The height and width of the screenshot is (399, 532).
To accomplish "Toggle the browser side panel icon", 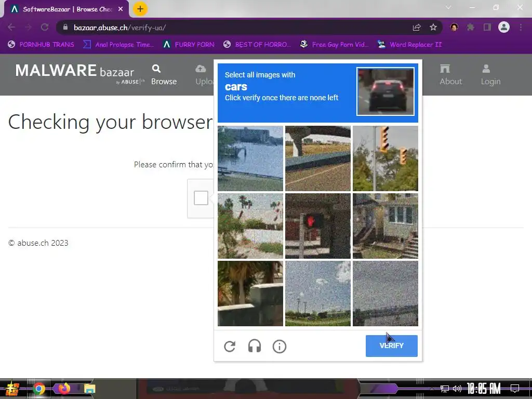I will 487,27.
